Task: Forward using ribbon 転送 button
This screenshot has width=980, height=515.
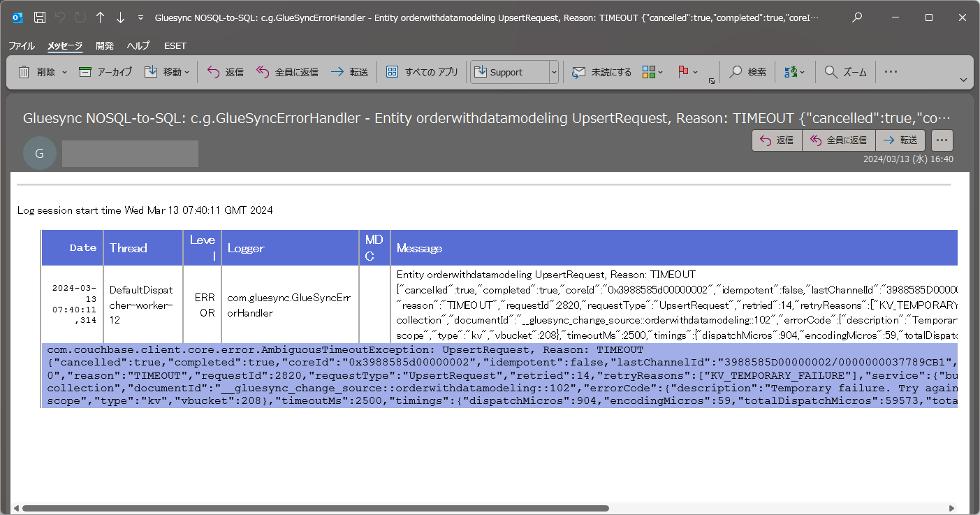Action: click(x=349, y=72)
